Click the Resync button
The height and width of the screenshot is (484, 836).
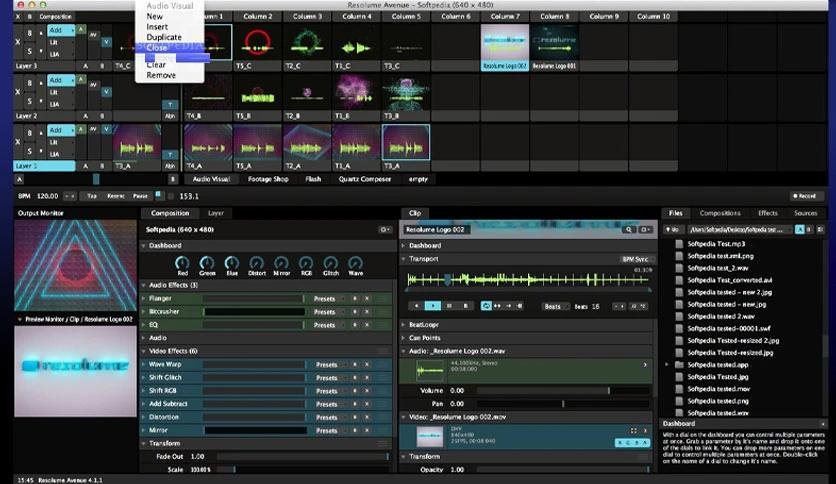coord(116,196)
